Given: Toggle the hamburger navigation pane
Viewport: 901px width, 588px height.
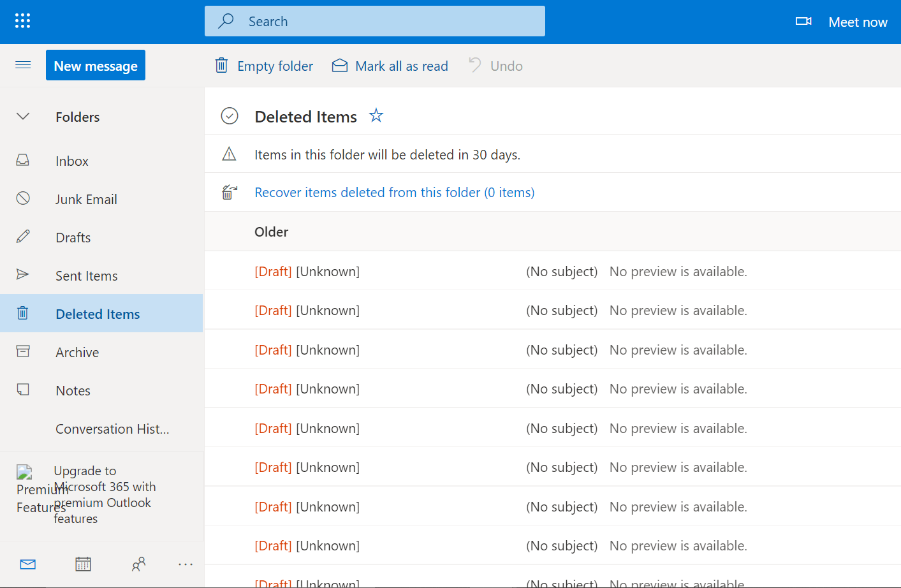Looking at the screenshot, I should tap(23, 65).
